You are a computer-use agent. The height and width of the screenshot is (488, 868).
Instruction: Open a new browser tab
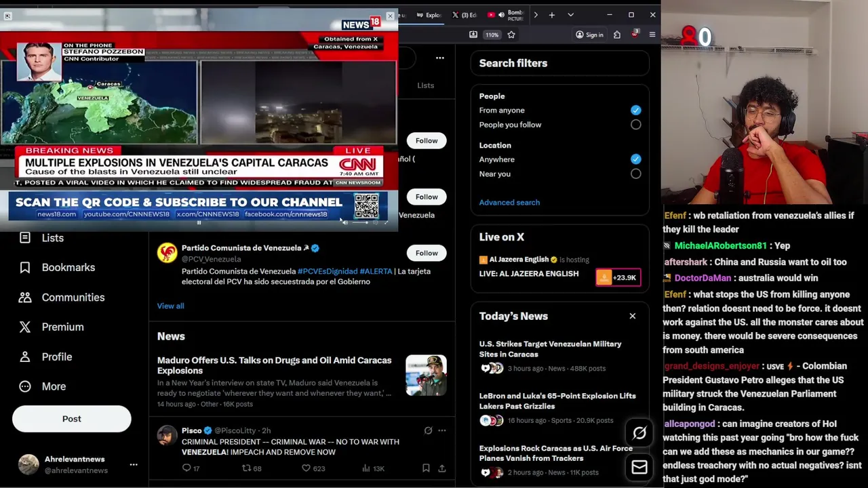(552, 15)
